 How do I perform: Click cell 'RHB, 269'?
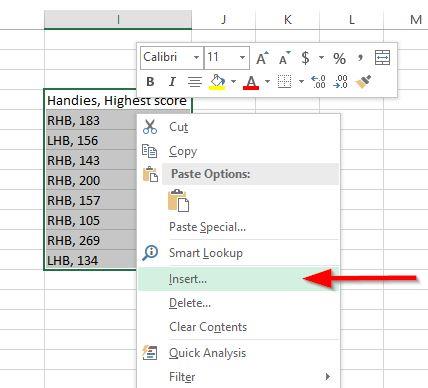tap(91, 240)
